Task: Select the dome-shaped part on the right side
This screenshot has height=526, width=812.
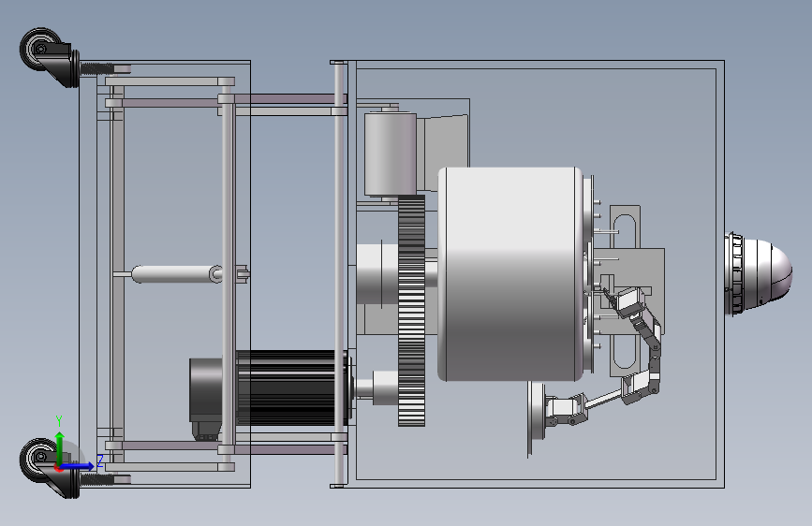Action: point(758,274)
